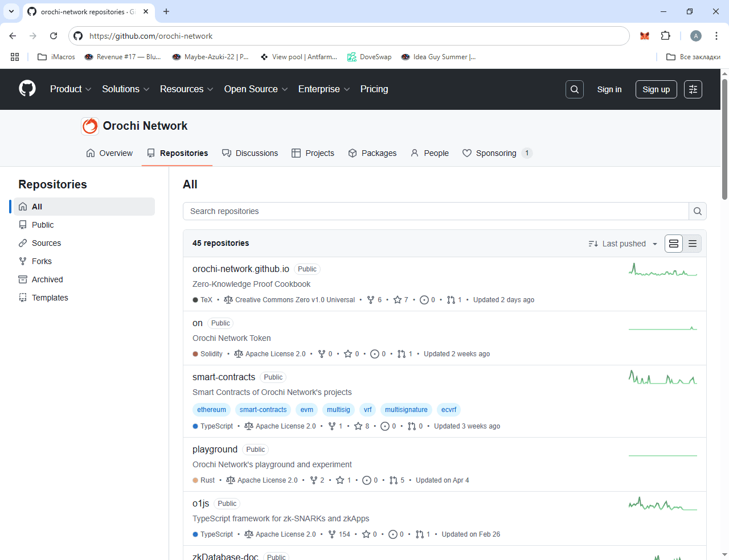This screenshot has height=560, width=729.
Task: Focus the Search repositories field
Action: pyautogui.click(x=436, y=211)
